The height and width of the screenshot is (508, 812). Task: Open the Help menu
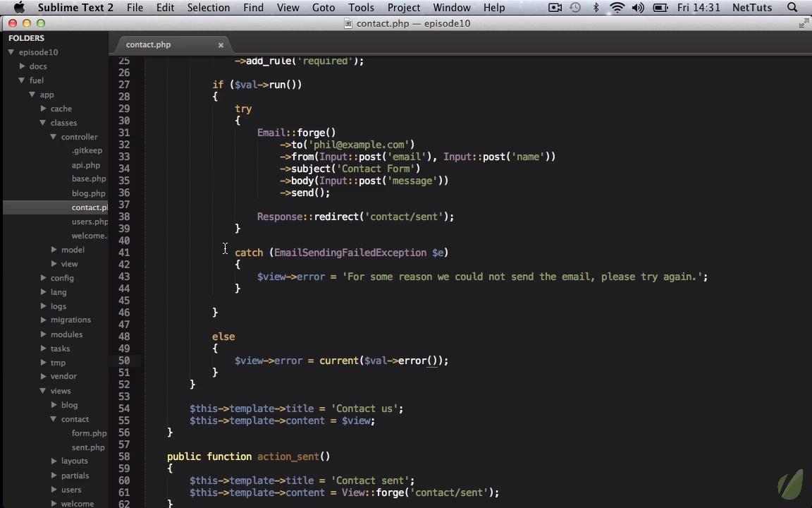494,7
